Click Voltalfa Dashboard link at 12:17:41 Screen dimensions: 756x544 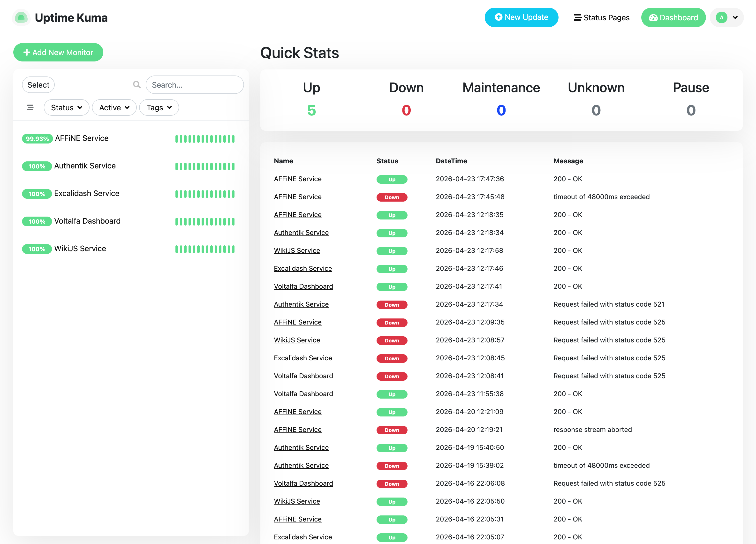pos(303,286)
